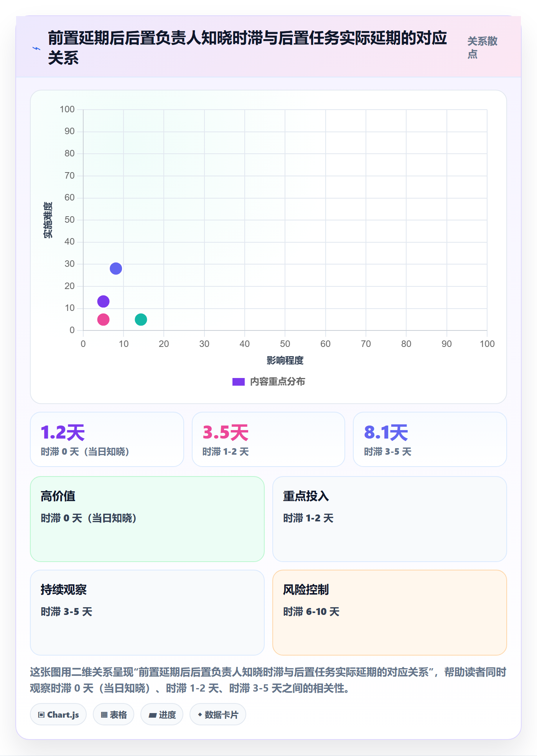Click the y-axis tick label 100
Image resolution: width=537 pixels, height=756 pixels.
click(x=67, y=109)
